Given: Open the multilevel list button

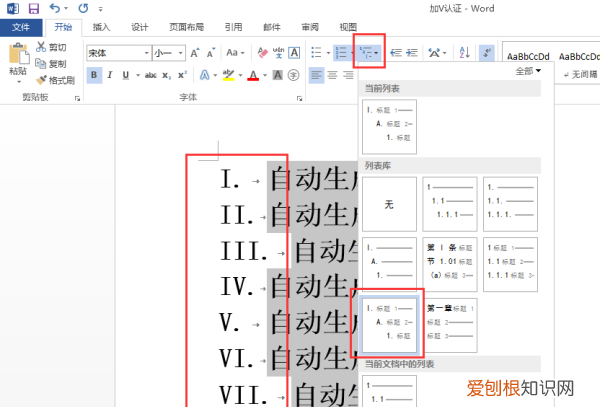Looking at the screenshot, I should pyautogui.click(x=369, y=53).
